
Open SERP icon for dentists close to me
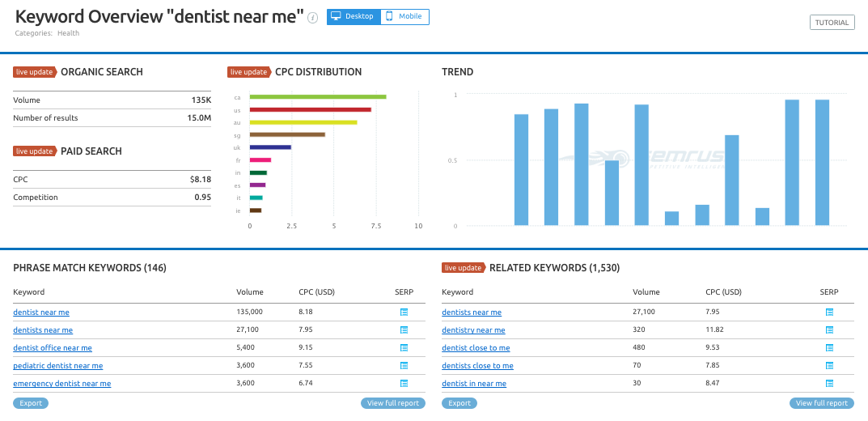point(829,366)
